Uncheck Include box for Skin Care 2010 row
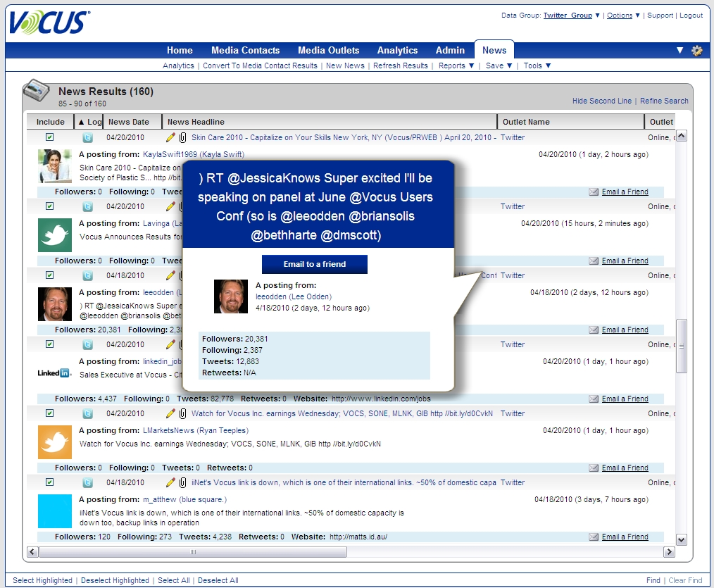Screen dimensions: 714x588 49,137
